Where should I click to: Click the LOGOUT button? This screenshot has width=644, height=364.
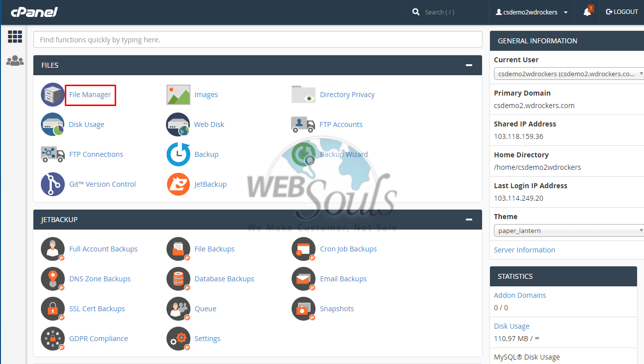point(622,12)
